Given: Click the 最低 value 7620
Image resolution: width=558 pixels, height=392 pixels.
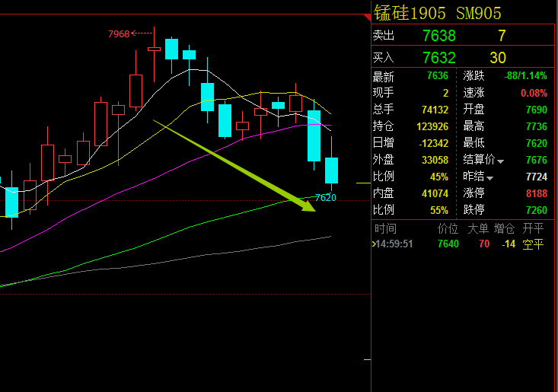Looking at the screenshot, I should coord(536,143).
